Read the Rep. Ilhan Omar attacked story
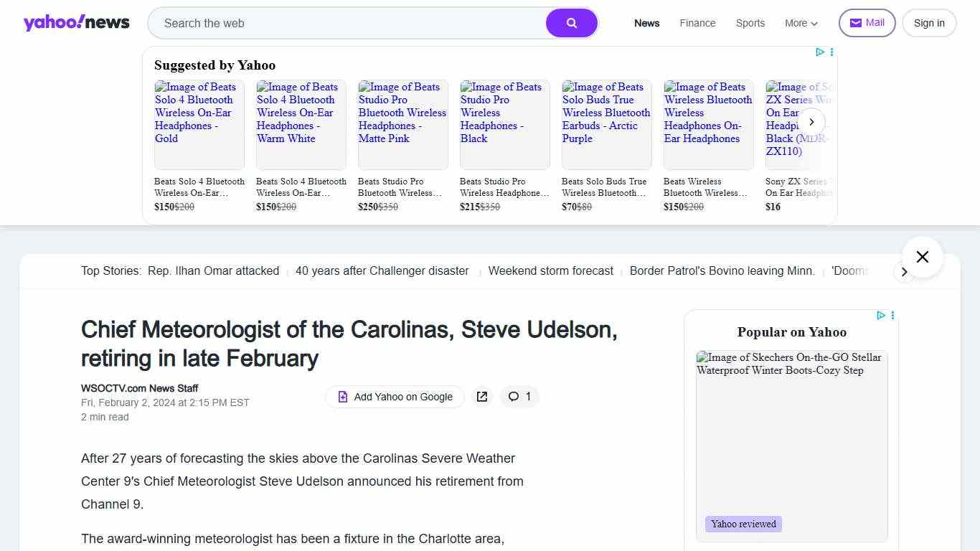The image size is (980, 551). point(213,270)
